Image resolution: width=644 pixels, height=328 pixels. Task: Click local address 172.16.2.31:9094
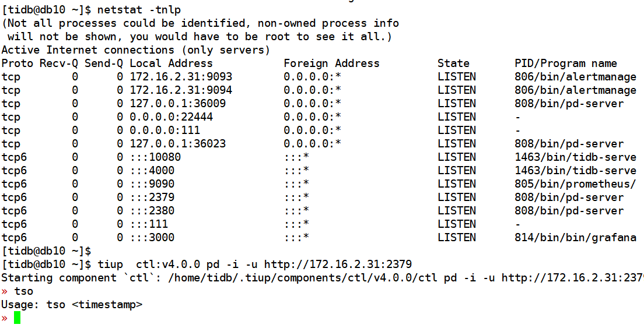[181, 90]
